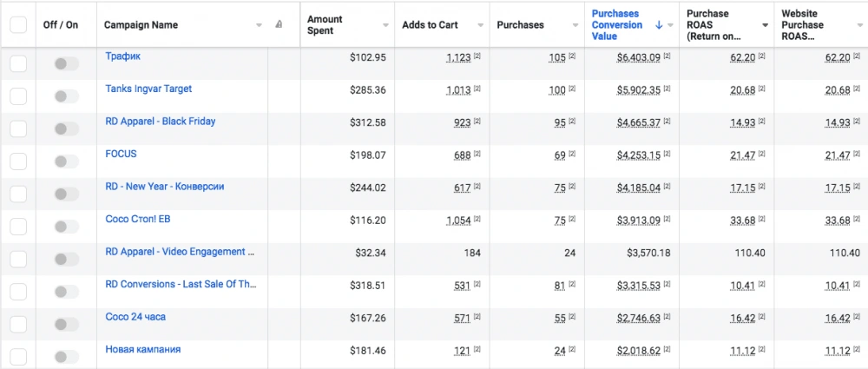868x369 pixels.
Task: Open the Campaign Name column dropdown
Action: pos(259,25)
